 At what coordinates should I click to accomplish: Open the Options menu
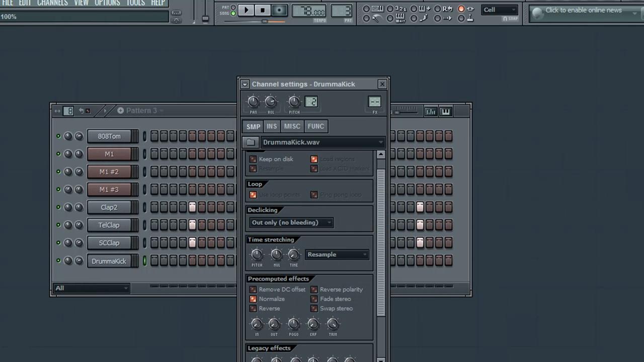pyautogui.click(x=107, y=3)
